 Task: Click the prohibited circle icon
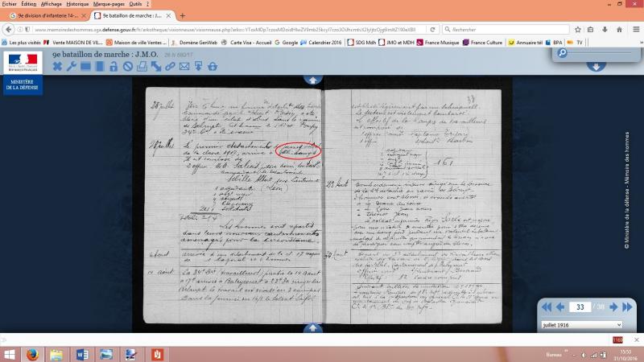(128, 67)
